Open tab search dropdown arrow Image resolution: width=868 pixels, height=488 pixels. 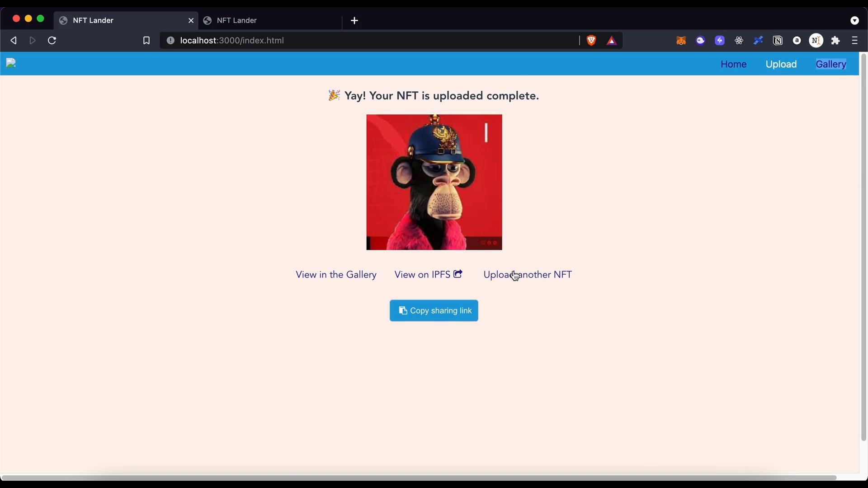(854, 20)
